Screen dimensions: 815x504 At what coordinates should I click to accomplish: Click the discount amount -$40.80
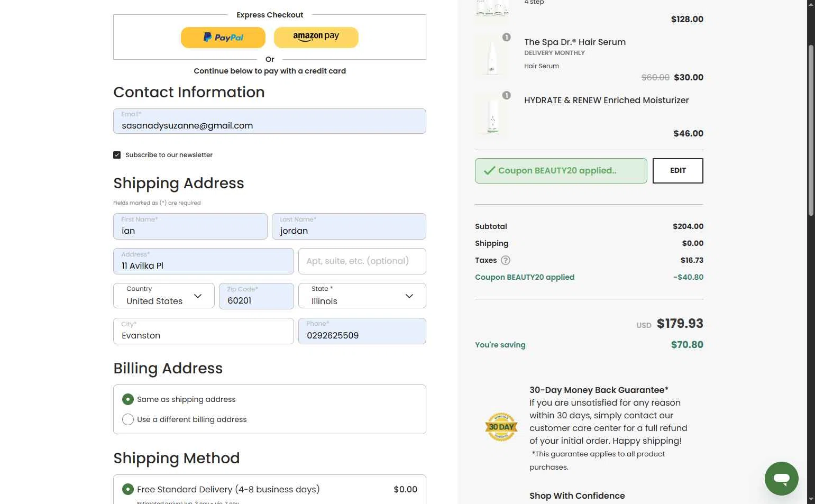(x=688, y=277)
